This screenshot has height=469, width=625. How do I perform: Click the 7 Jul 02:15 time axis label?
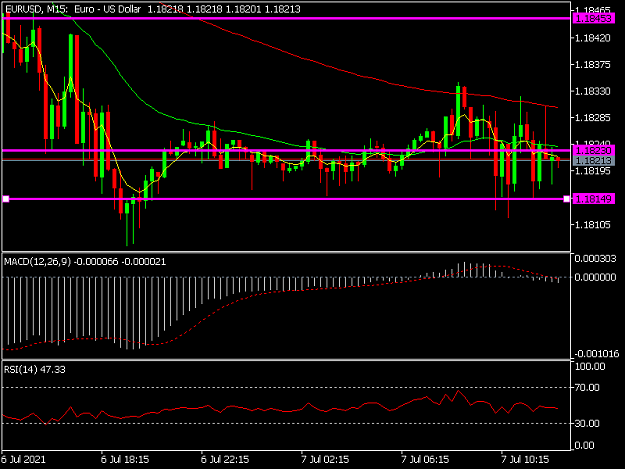[x=325, y=459]
